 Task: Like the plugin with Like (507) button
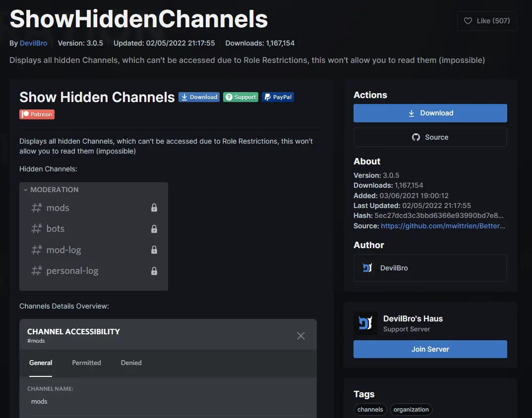[x=487, y=21]
